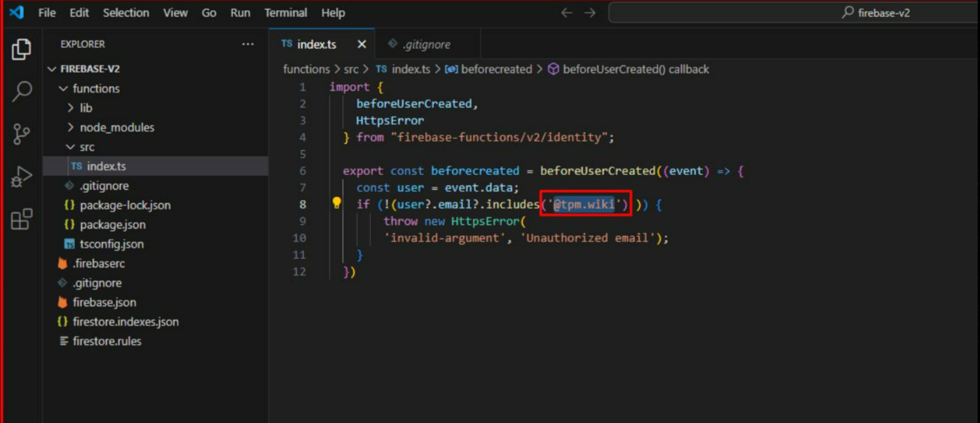Click the JSON braces icon of package-lock.json

[x=69, y=205]
